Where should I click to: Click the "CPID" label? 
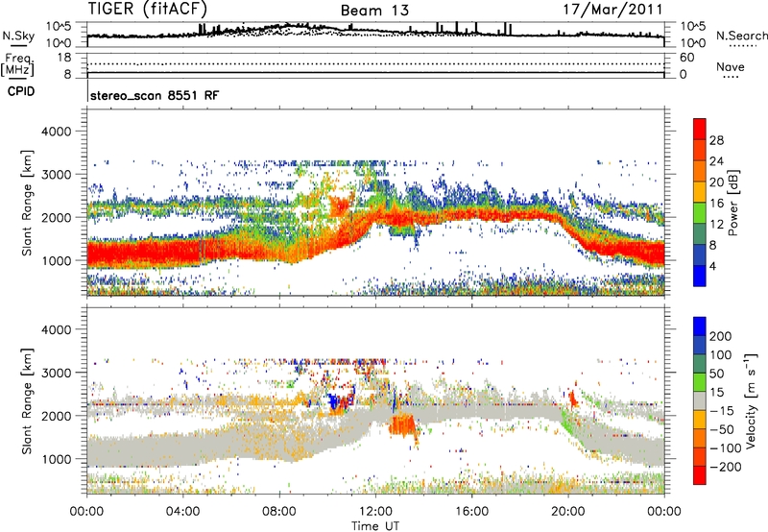click(x=21, y=91)
